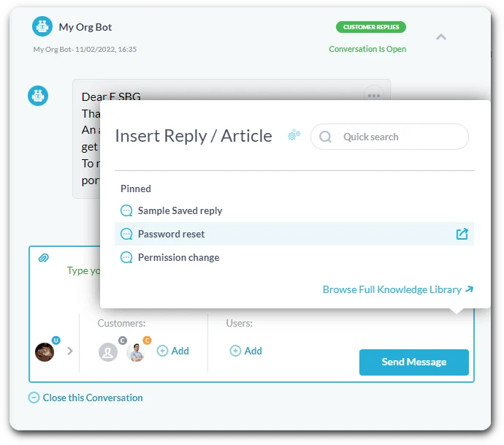
Task: Select the grey placeholder customer avatar
Action: pyautogui.click(x=108, y=352)
